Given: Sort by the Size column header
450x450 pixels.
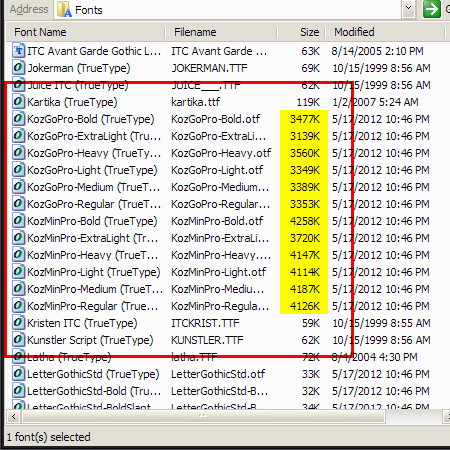Looking at the screenshot, I should click(301, 32).
